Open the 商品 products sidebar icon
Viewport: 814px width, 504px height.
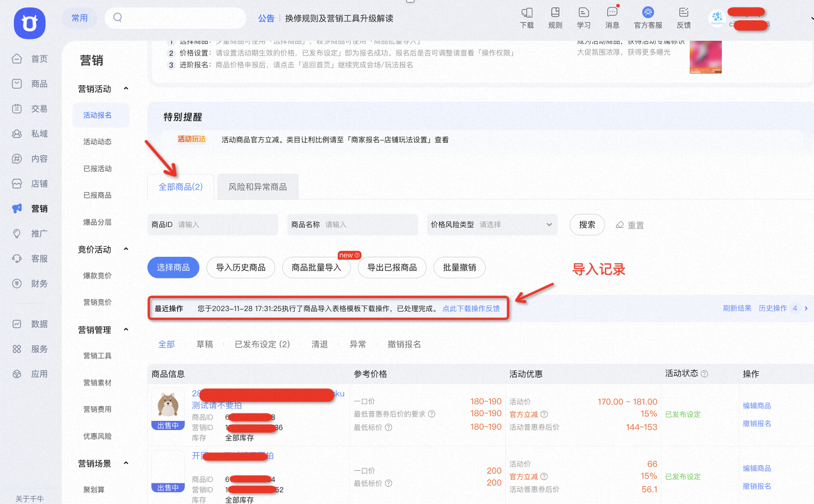tap(17, 84)
